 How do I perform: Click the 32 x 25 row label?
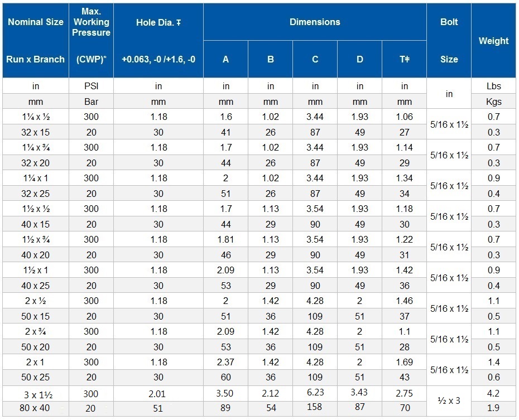[x=35, y=194]
